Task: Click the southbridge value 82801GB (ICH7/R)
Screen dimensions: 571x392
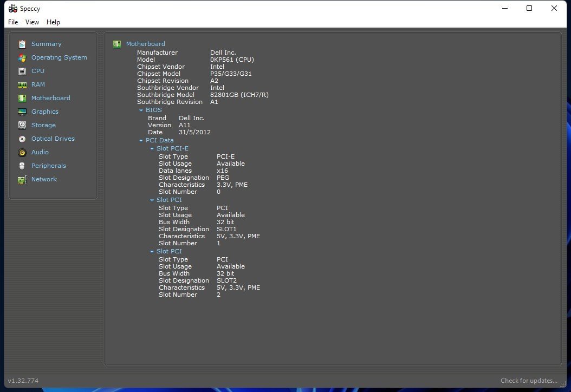Action: [x=239, y=95]
